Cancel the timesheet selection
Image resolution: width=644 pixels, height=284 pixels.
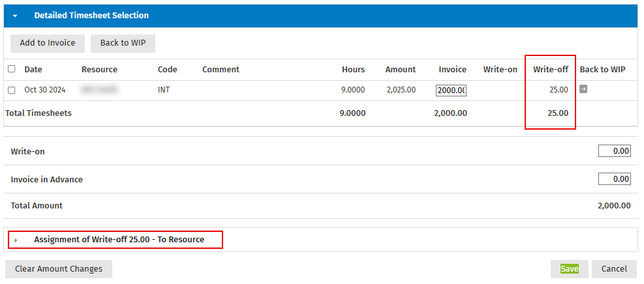(x=614, y=269)
